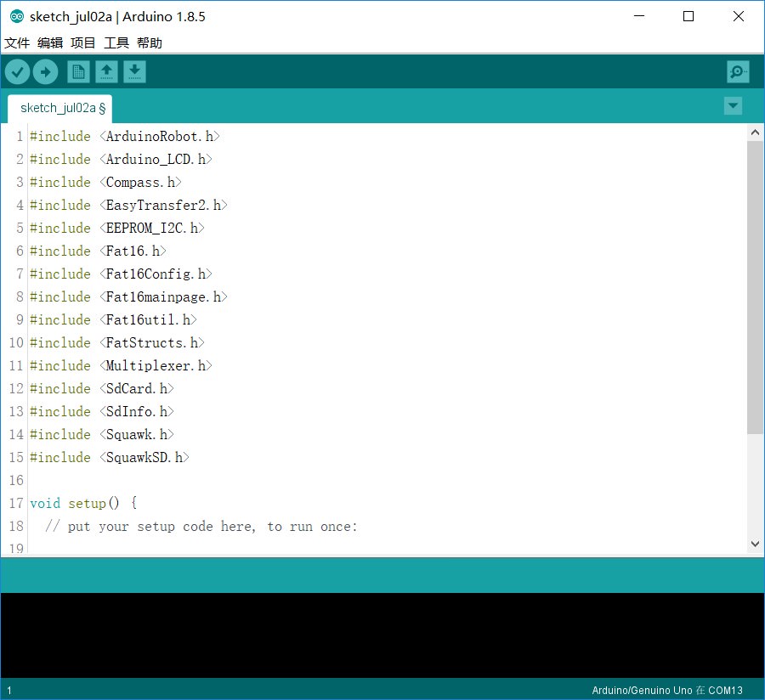Click the EasyTransfer2.h include line
765x700 pixels.
click(129, 206)
